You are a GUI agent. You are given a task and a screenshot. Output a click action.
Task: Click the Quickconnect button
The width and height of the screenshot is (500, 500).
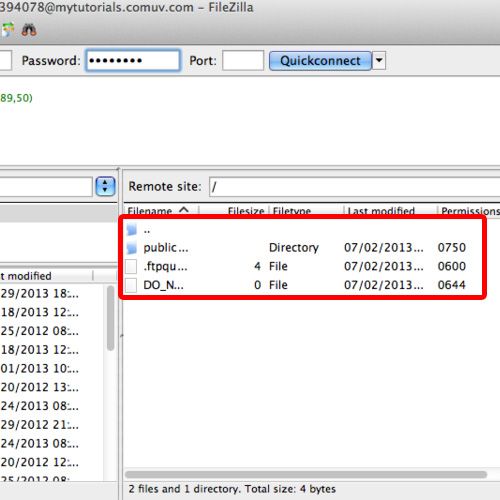point(320,61)
